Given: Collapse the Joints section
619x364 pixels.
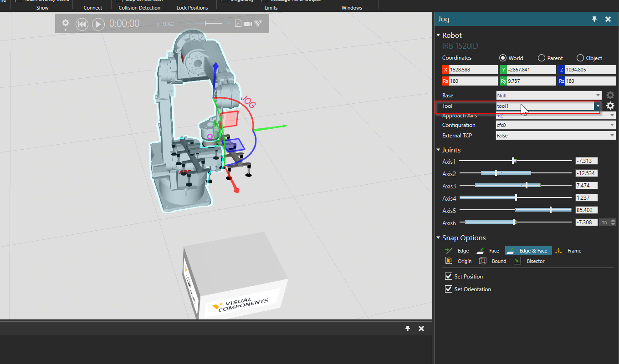Looking at the screenshot, I should [x=438, y=150].
